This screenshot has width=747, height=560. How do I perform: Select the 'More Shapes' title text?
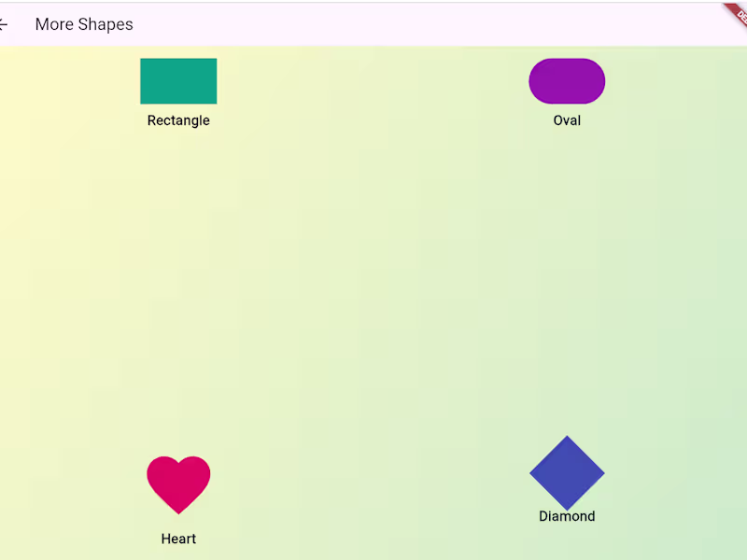(83, 24)
